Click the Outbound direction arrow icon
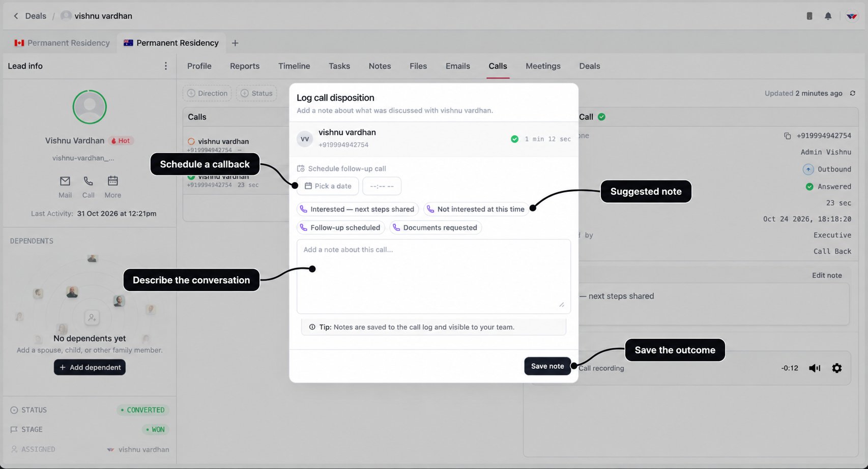 808,169
